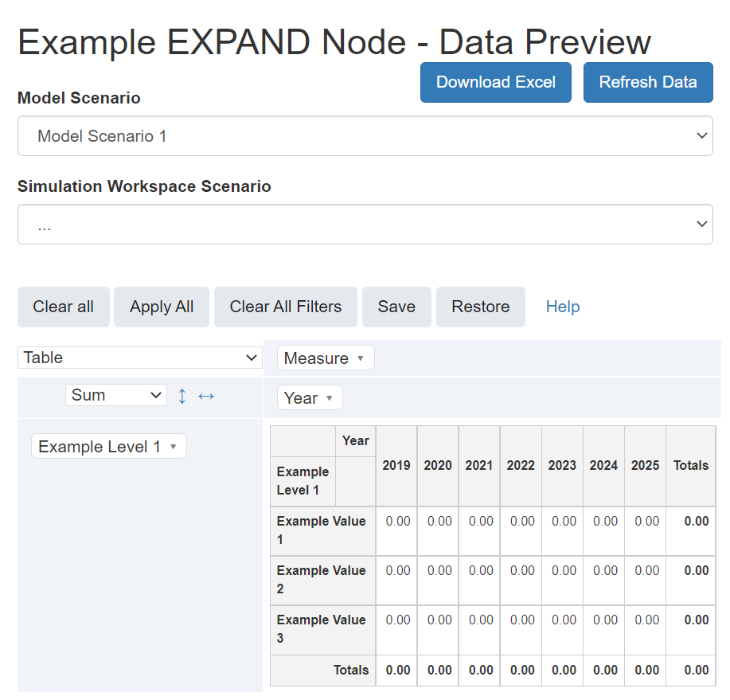Open the Sum aggregator dropdown
The height and width of the screenshot is (700, 730).
click(x=116, y=395)
